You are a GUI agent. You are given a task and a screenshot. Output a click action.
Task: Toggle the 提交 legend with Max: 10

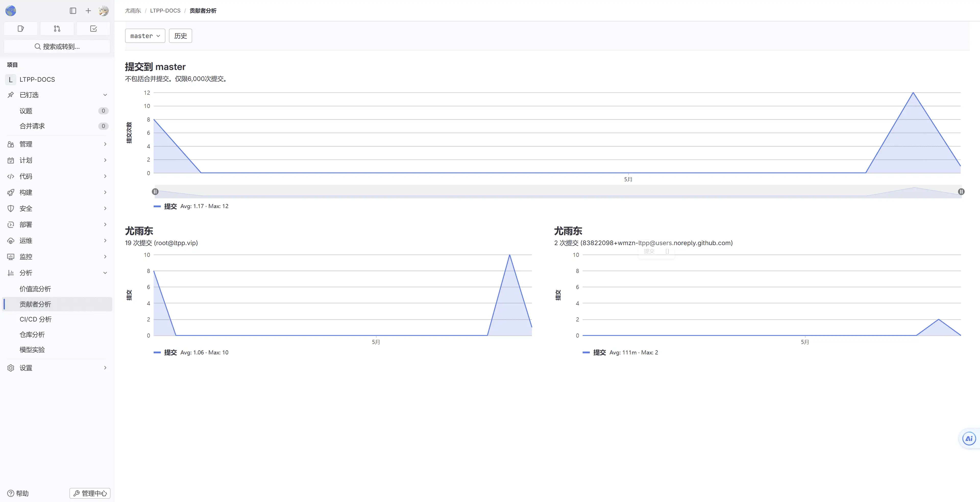(x=170, y=352)
